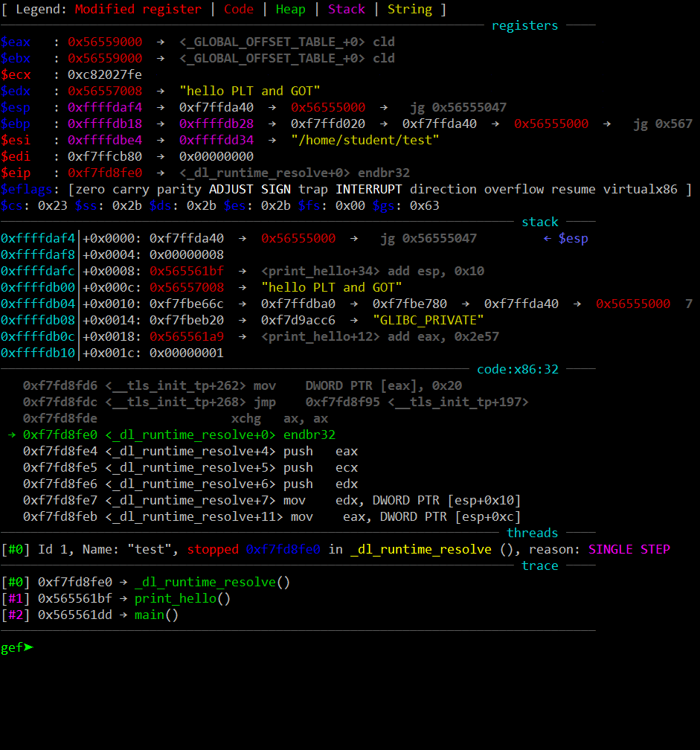Click the $edx register name

pyautogui.click(x=16, y=91)
